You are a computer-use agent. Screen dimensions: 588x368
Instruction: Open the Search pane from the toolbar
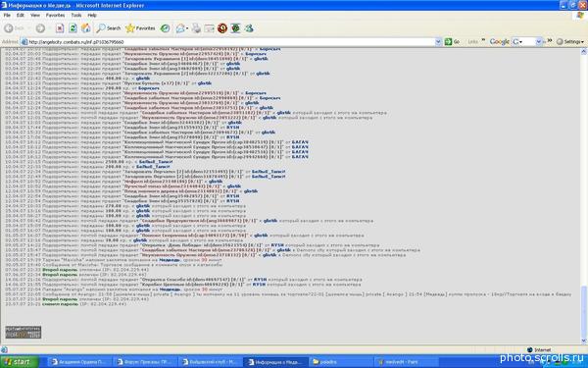point(109,28)
